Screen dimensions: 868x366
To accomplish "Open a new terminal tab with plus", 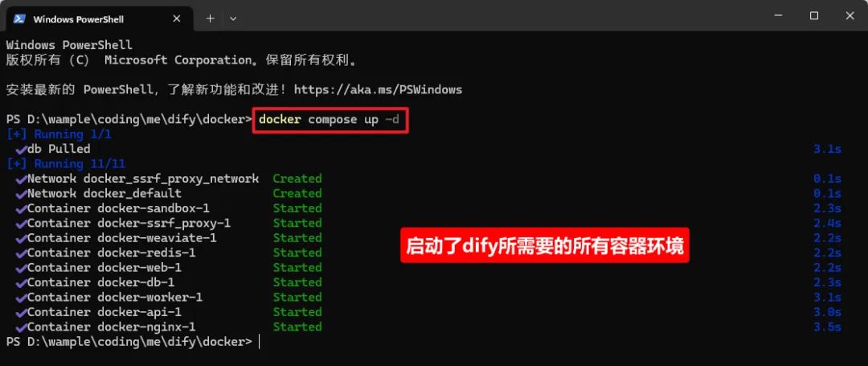I will tap(210, 19).
